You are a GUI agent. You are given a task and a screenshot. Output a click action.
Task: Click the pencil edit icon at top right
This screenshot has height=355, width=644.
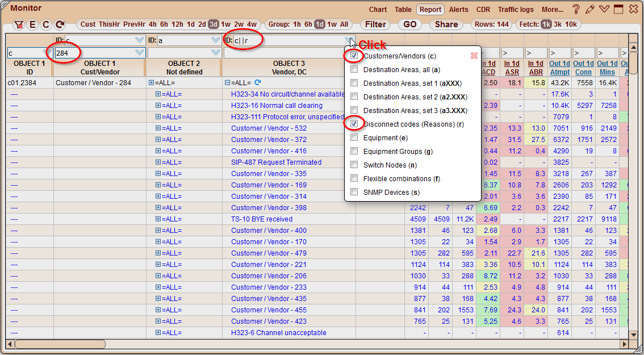click(x=589, y=10)
